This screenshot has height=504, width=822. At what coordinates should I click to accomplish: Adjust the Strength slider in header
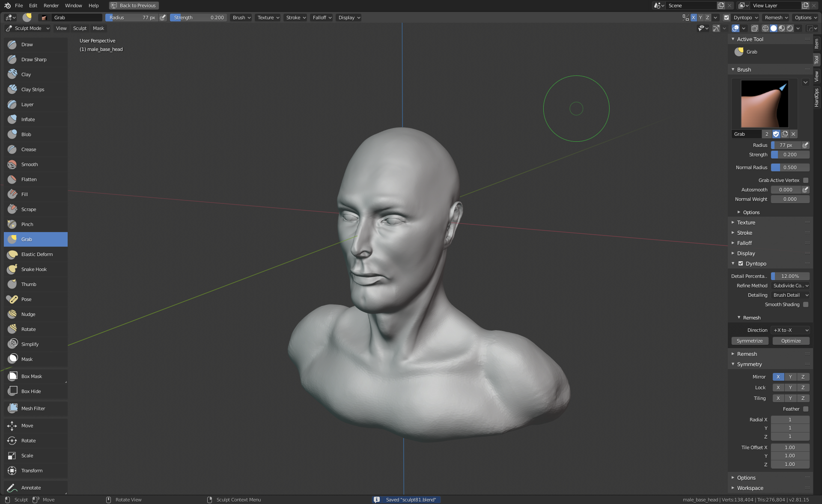tap(198, 18)
